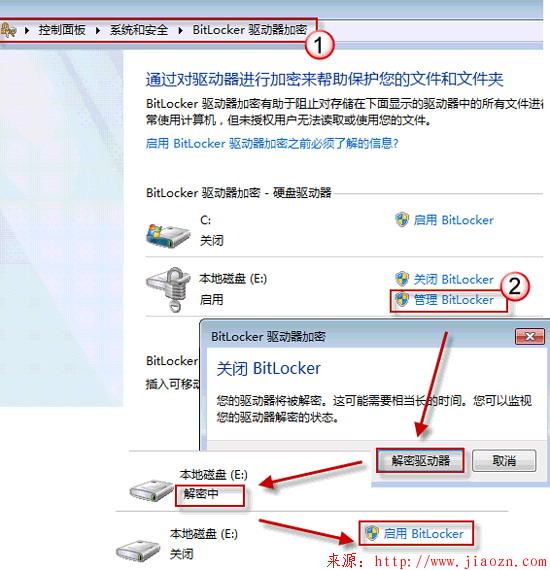Close the BitLocker 驱动器加密 dialog
Screen dimensions: 550x570
pos(530,336)
